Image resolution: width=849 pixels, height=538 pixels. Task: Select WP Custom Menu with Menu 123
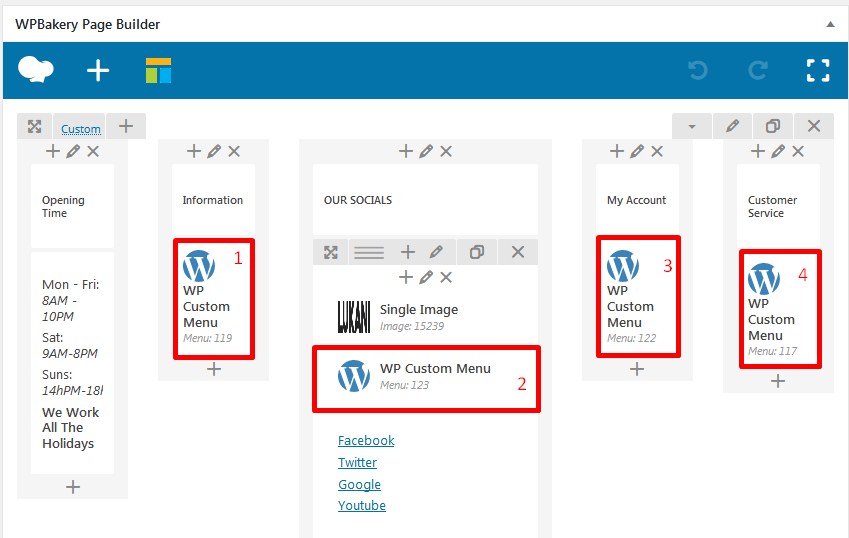pyautogui.click(x=426, y=379)
